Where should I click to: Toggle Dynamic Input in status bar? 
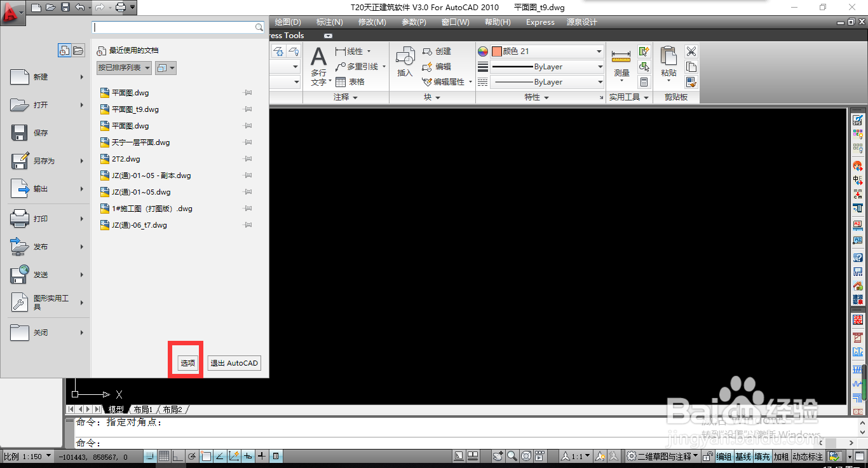(x=248, y=457)
